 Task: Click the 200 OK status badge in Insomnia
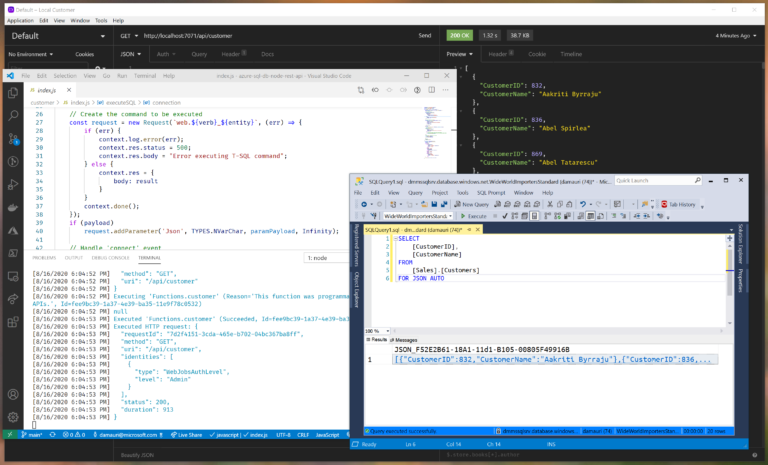pos(459,36)
